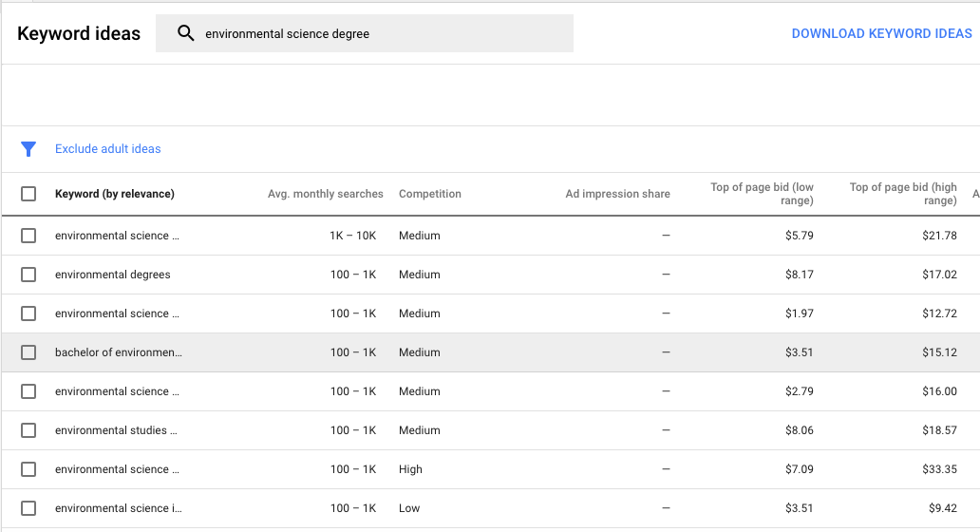Sort by Competition column header
The height and width of the screenshot is (532, 980).
430,194
